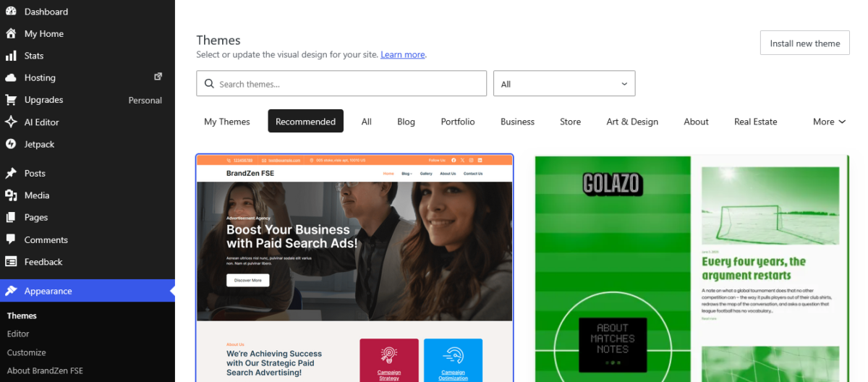
Task: Click the Jetpack lightning bolt icon
Action: click(x=11, y=144)
